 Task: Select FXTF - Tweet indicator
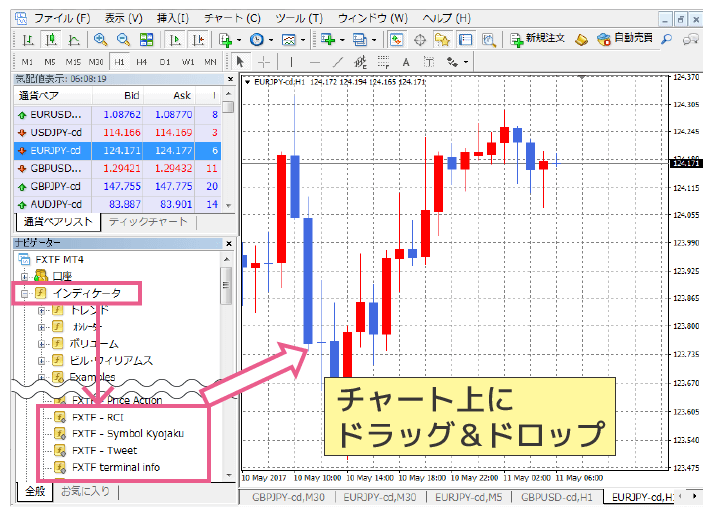click(104, 451)
